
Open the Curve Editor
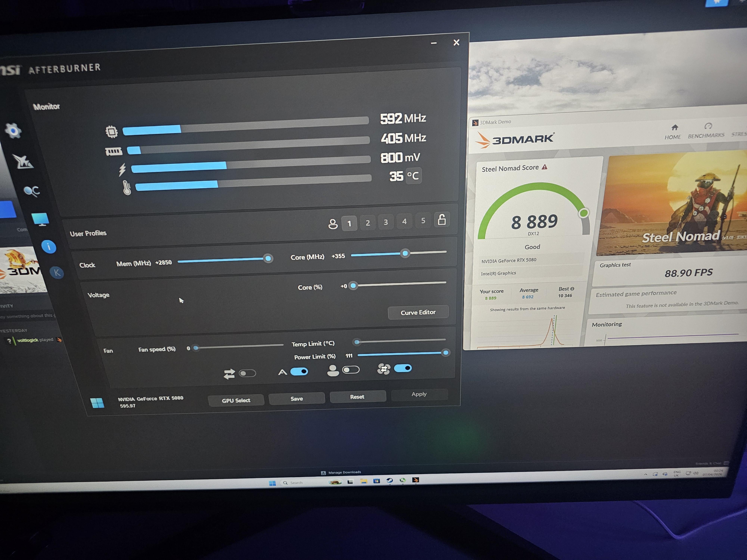(418, 312)
